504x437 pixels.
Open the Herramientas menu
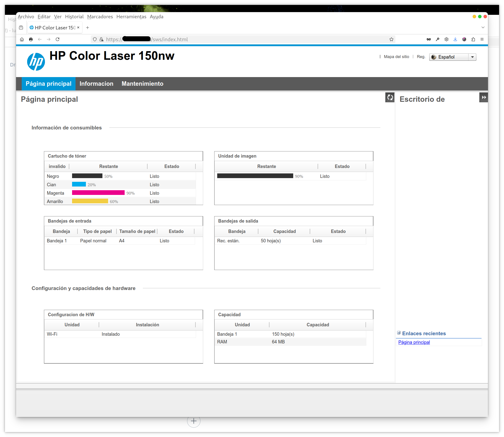[x=131, y=17]
